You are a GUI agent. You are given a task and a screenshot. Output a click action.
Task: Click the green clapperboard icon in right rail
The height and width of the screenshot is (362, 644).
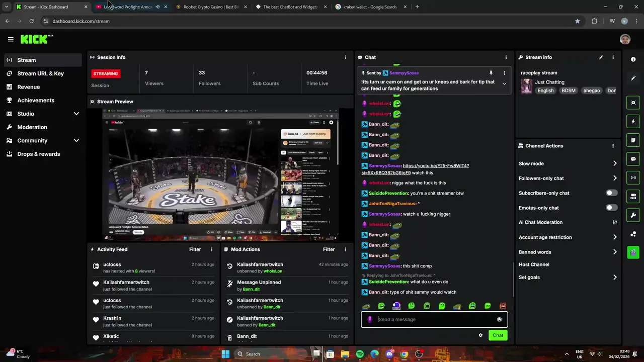pyautogui.click(x=633, y=252)
